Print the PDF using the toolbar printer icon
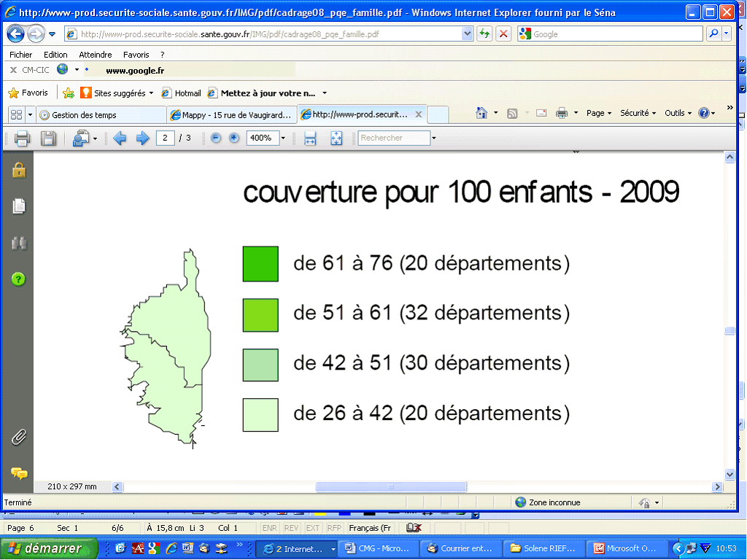The image size is (747, 560). 22,138
